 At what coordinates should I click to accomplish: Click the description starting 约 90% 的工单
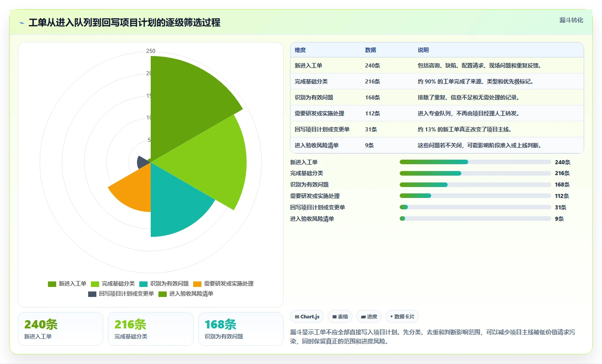coord(475,82)
